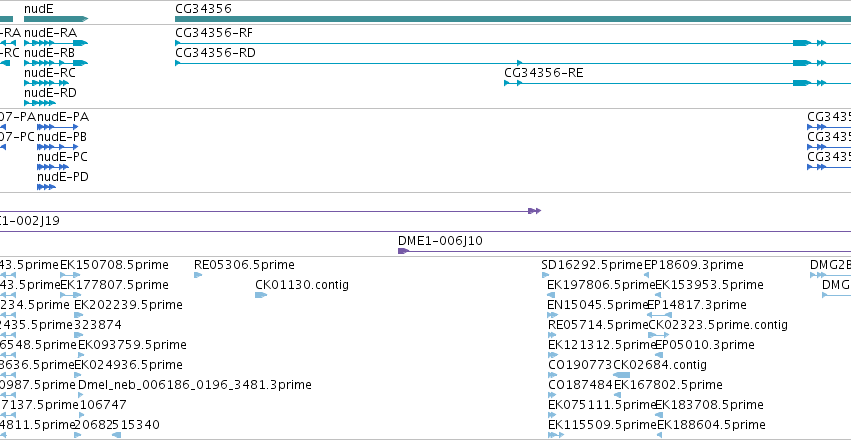The height and width of the screenshot is (440, 851).
Task: Click the Dmel_neb_006186_0196_3481.3prime label
Action: click(195, 385)
